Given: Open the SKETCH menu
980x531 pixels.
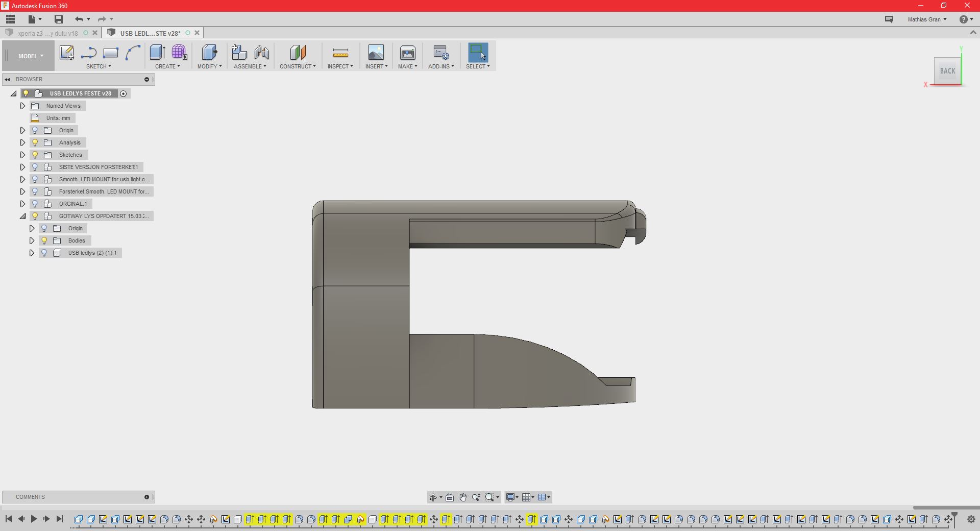Looking at the screenshot, I should [99, 66].
